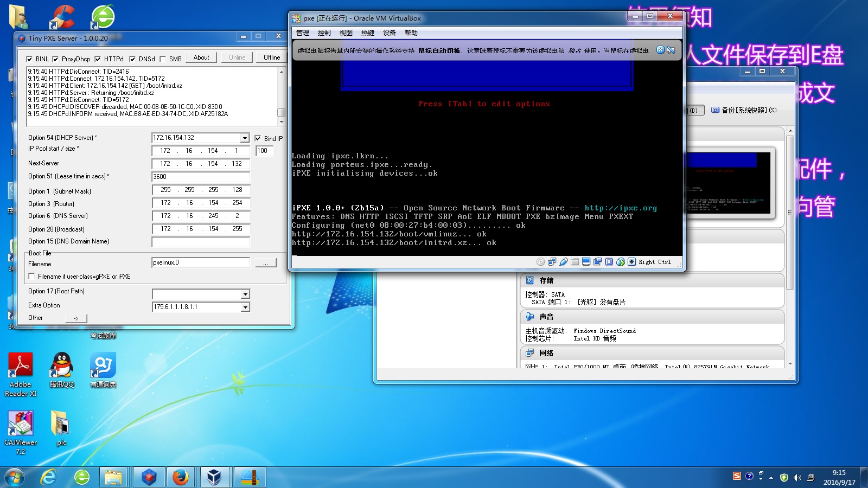
Task: Click the Sogou input method tray icon
Action: coord(737,476)
